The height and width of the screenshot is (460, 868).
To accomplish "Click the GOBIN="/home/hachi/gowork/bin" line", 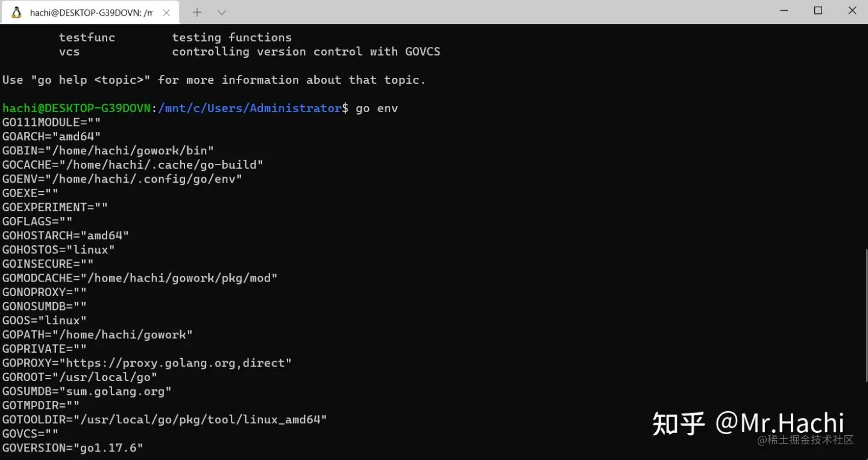I will point(108,151).
